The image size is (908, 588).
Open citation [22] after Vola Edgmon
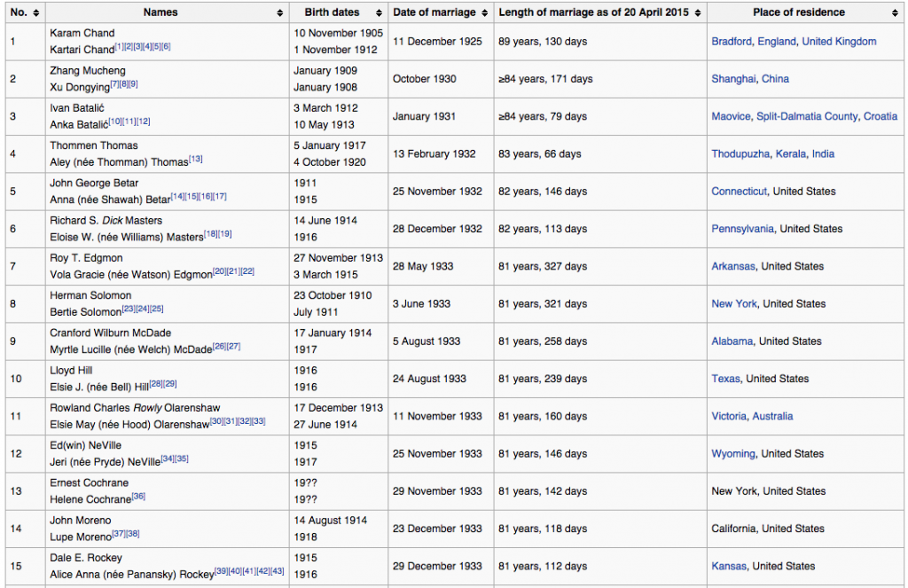[248, 271]
